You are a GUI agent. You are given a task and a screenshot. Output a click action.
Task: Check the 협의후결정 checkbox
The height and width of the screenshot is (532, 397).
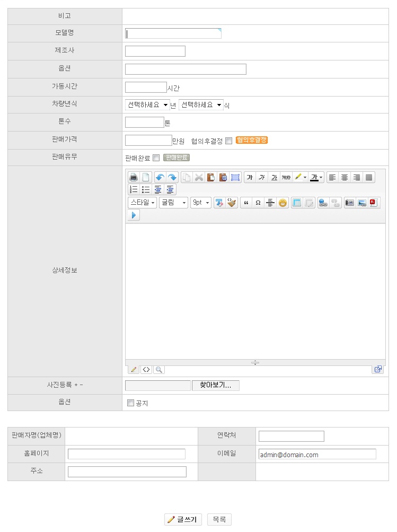tap(228, 141)
